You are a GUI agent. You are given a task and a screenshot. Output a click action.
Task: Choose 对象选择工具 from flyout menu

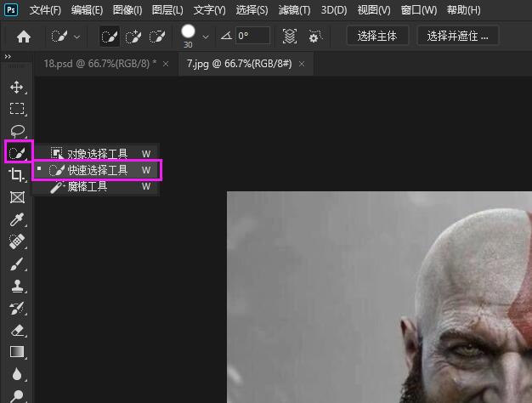(x=97, y=153)
